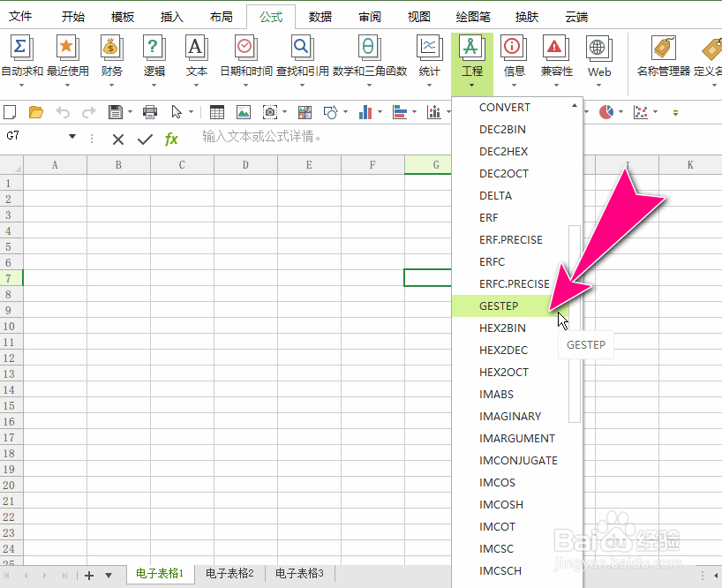Click the cancel X in formula bar
This screenshot has height=588, width=722.
click(118, 139)
